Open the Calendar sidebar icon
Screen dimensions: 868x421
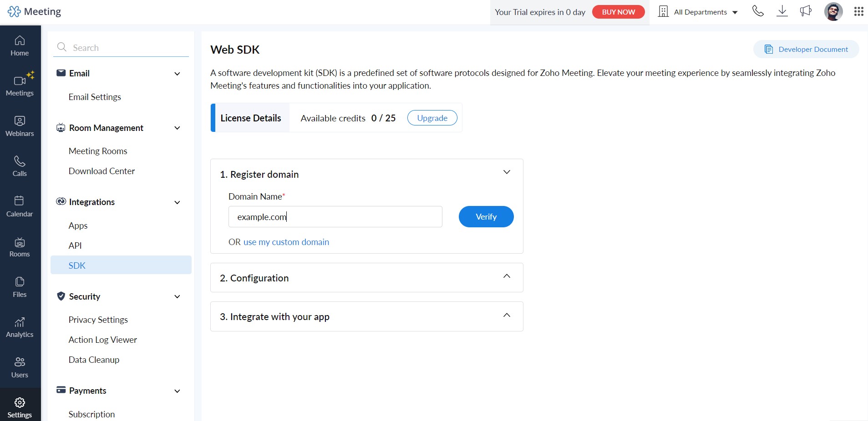(x=20, y=206)
